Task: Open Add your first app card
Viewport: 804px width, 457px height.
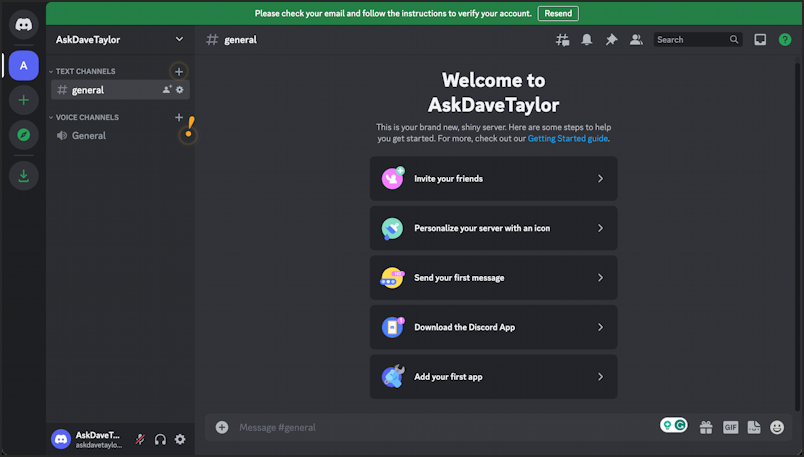Action: [x=493, y=376]
